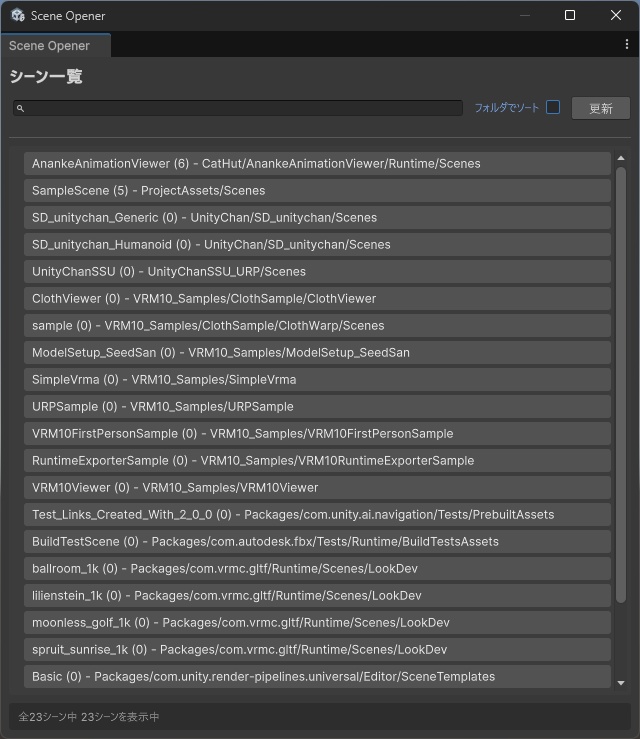Minimize the Scene Opener window
This screenshot has height=739, width=640.
tap(525, 16)
